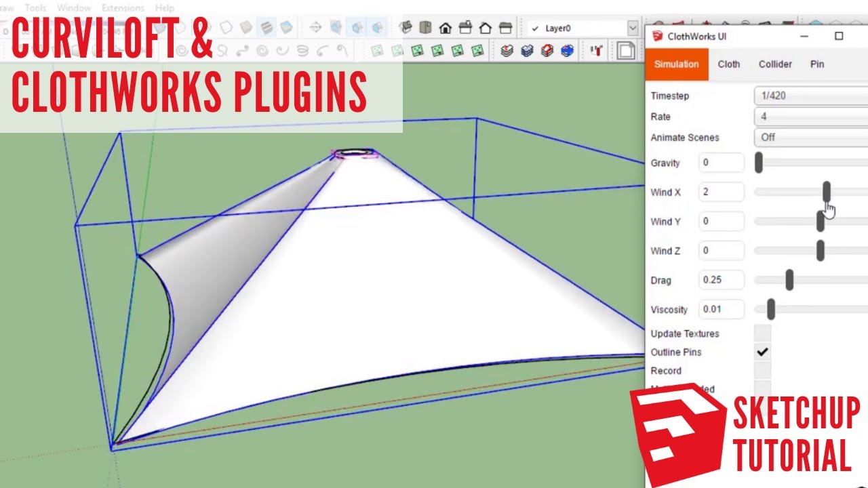Click the rightmost green ClothWorks face icon

tap(477, 50)
